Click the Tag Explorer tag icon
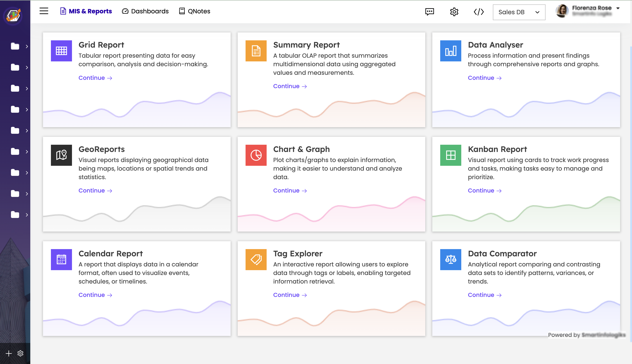 pos(256,259)
